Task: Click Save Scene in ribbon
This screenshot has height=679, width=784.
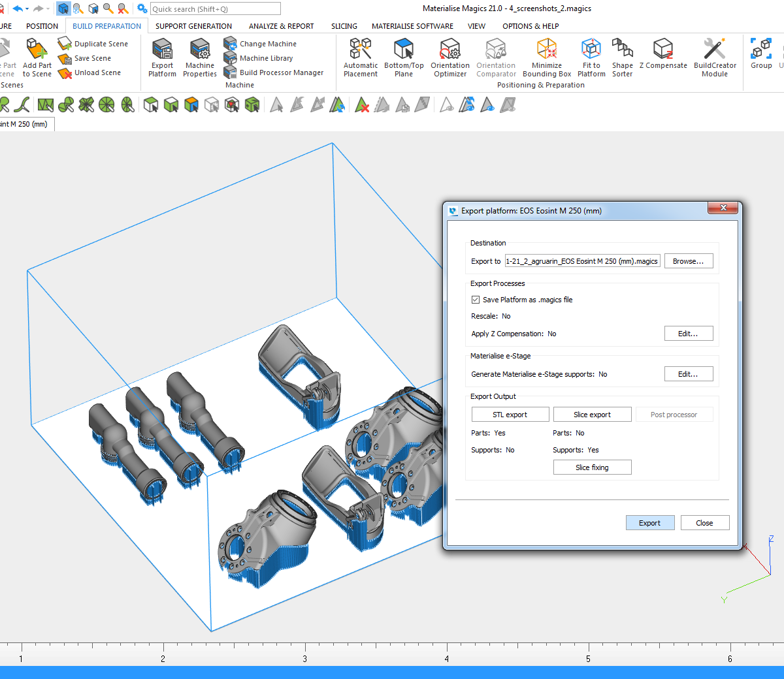Action: 85,58
